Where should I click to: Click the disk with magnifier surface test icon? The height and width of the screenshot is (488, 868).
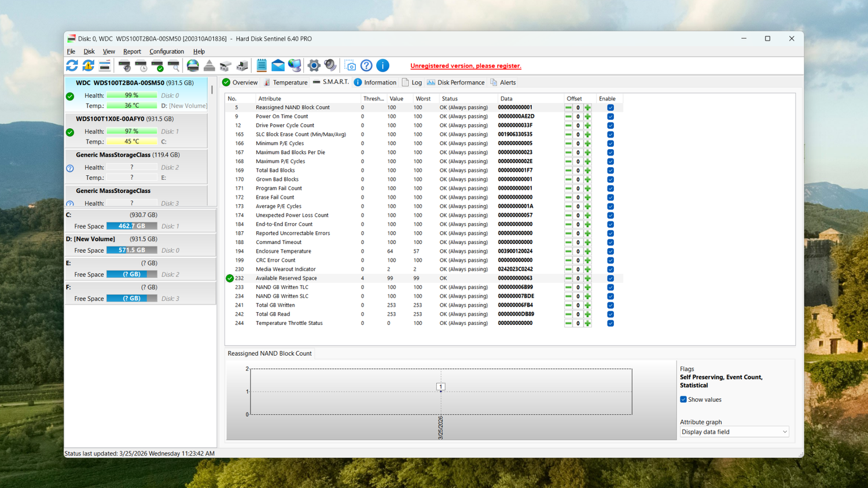[x=174, y=66]
